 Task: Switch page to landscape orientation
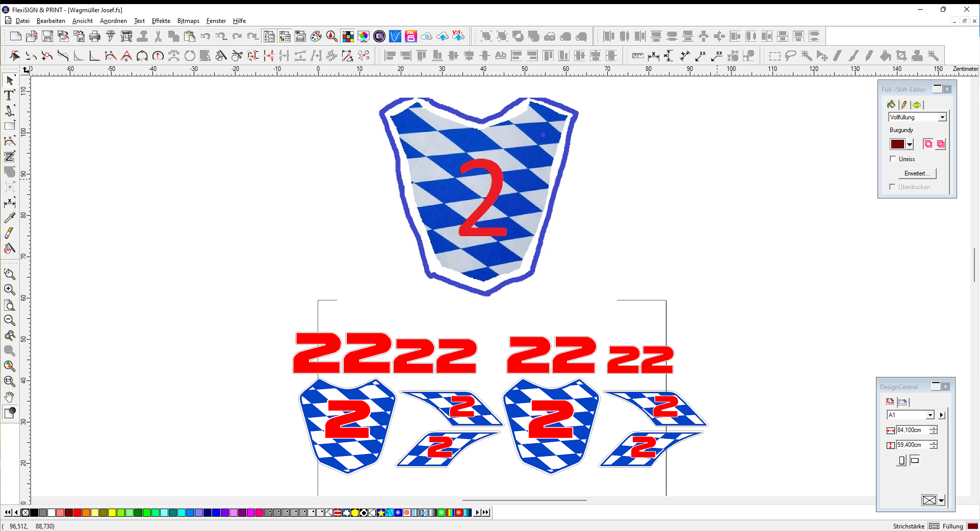915,461
